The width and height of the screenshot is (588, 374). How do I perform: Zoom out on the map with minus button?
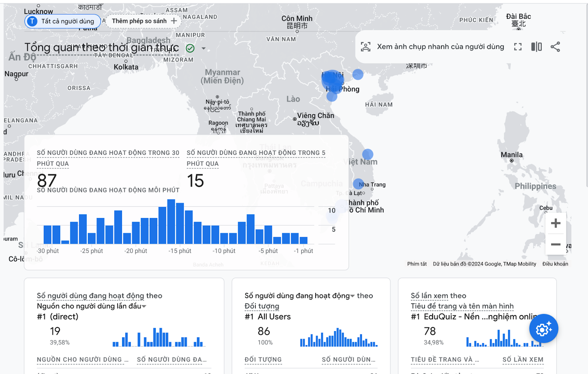(556, 244)
